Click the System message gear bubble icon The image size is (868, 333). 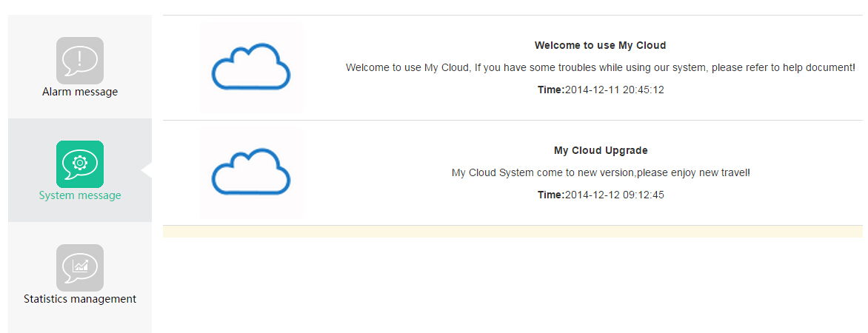tap(80, 164)
